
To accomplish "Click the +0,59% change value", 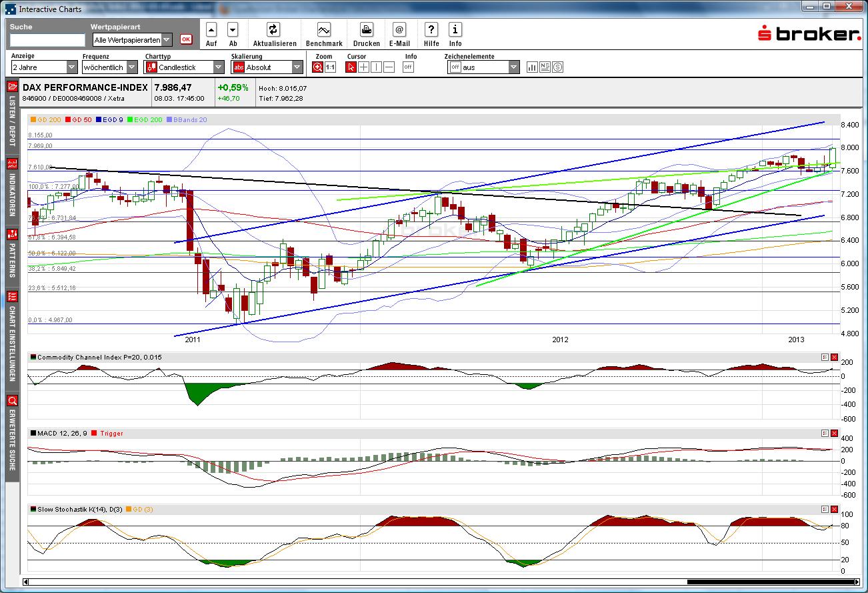I will [x=233, y=87].
